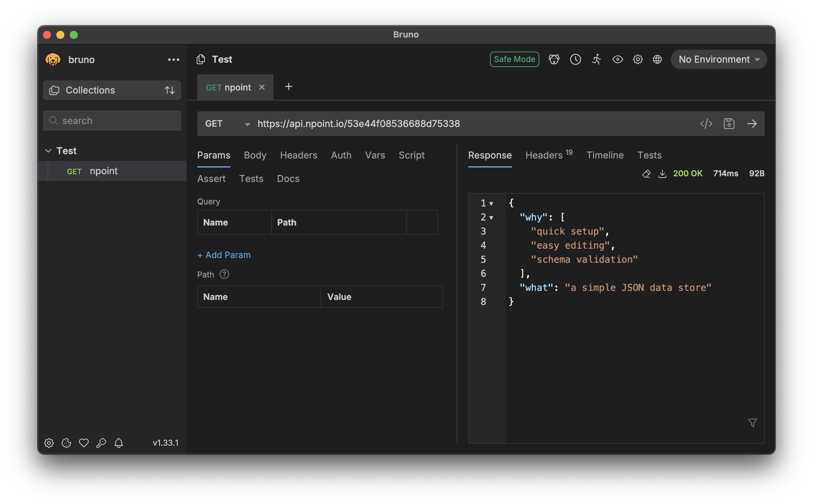This screenshot has height=504, width=813.
Task: Open the three-dot menu next to bruno
Action: (173, 60)
